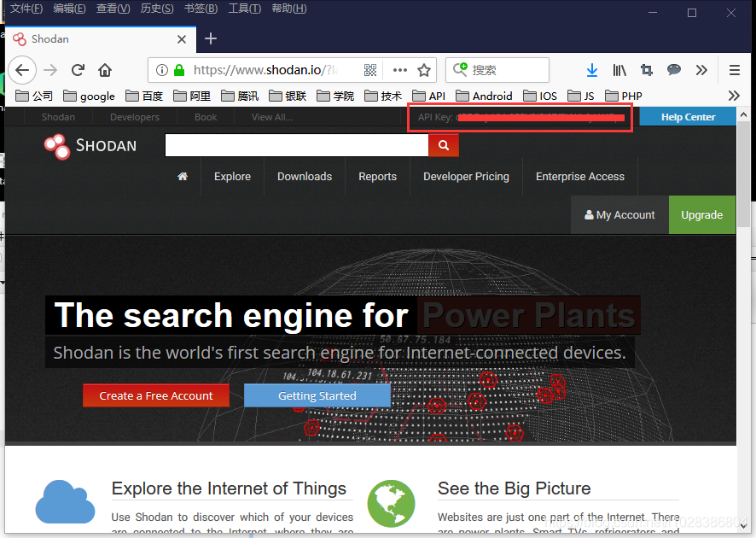Open the 工具(T) menu
Screen dimensions: 756x538
coord(244,9)
